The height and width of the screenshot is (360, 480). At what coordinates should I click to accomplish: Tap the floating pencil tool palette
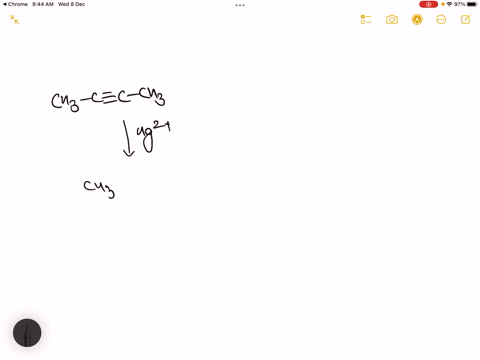27,333
